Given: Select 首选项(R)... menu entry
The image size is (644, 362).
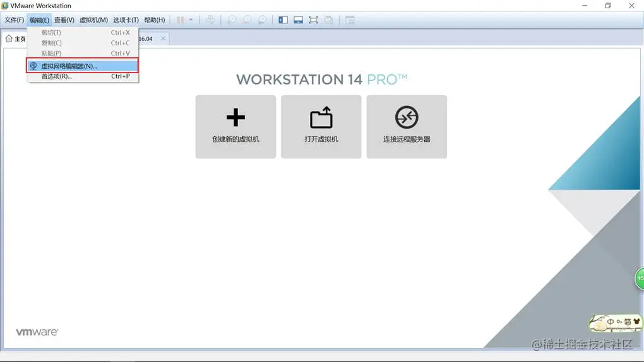Looking at the screenshot, I should (x=83, y=76).
